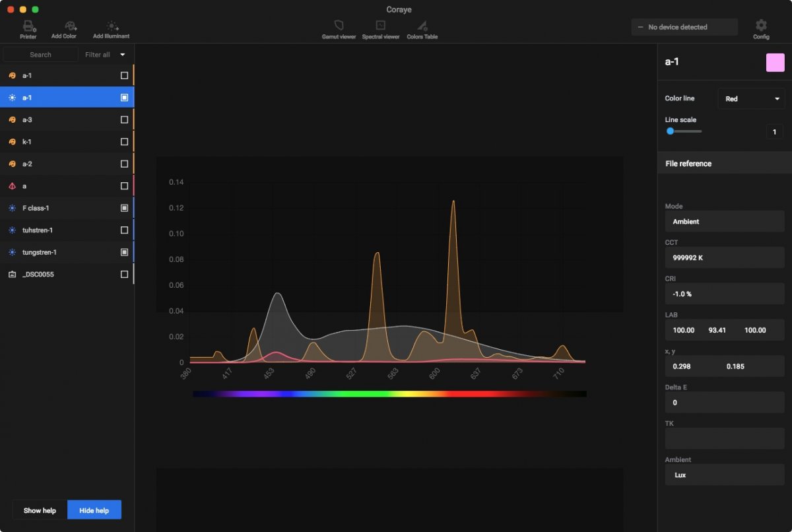
Task: Click the Line scale slider handle
Action: [670, 131]
